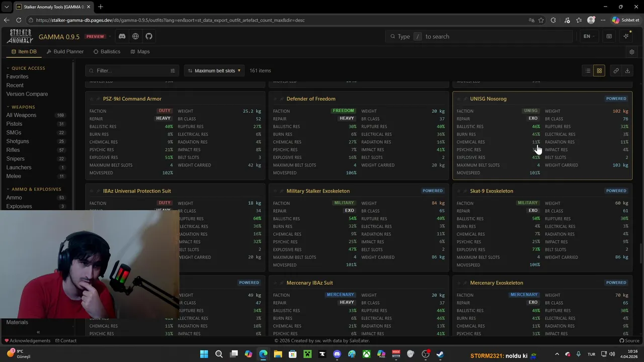Switch to Item DB tab
644x362 pixels.
[x=24, y=52]
